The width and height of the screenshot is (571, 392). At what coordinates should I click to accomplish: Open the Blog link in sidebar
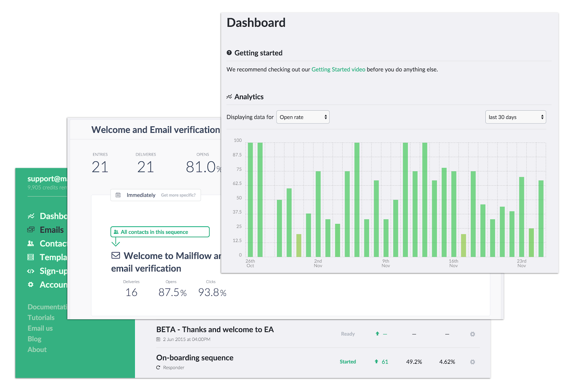35,339
